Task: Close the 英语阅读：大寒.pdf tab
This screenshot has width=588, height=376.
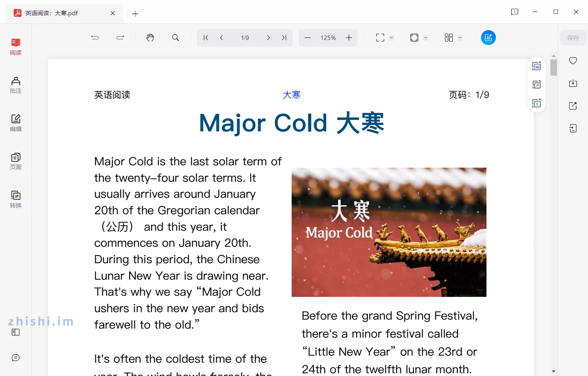Action: pos(113,13)
